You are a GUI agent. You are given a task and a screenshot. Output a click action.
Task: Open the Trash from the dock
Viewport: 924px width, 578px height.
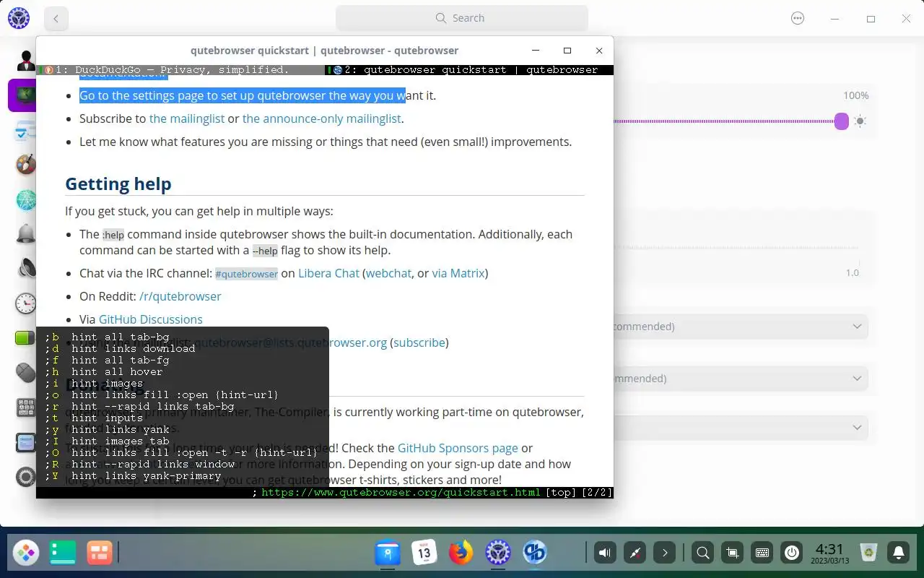[869, 553]
